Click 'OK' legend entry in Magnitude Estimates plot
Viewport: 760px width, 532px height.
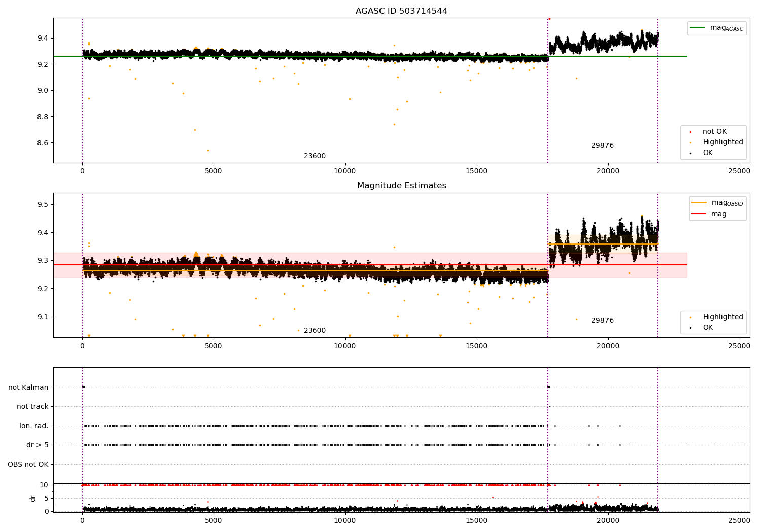pos(707,328)
